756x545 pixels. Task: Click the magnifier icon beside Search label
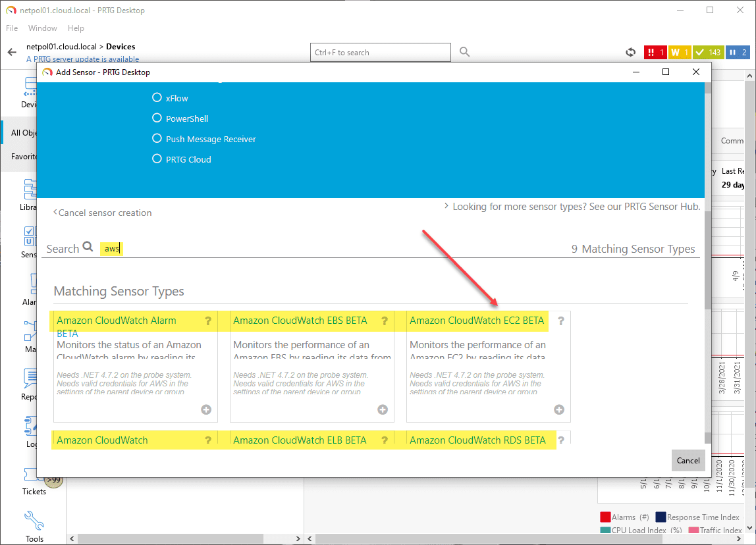point(88,247)
